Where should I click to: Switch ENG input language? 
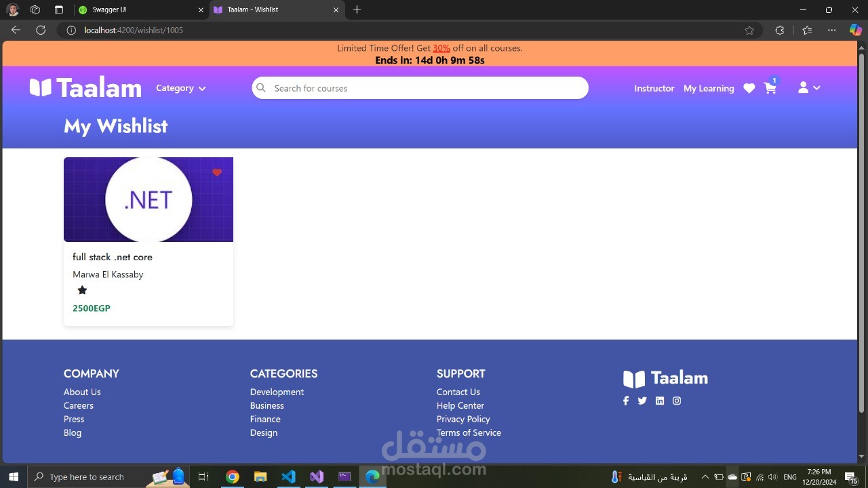(x=790, y=477)
